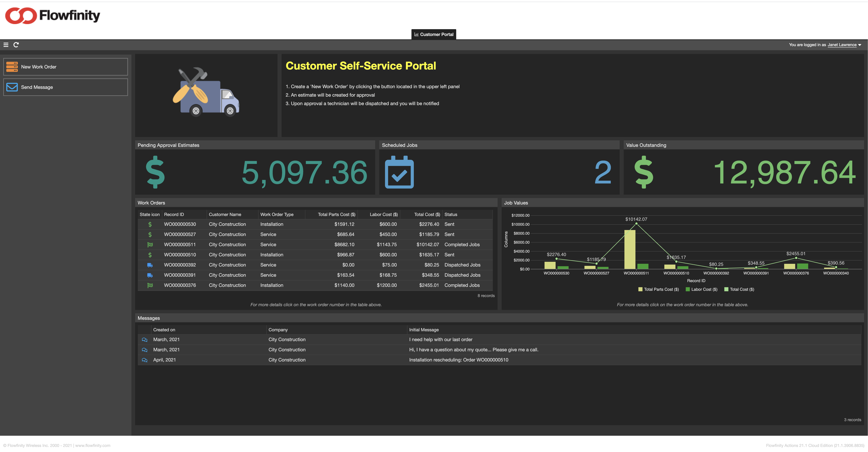Click New Work Order button

66,67
